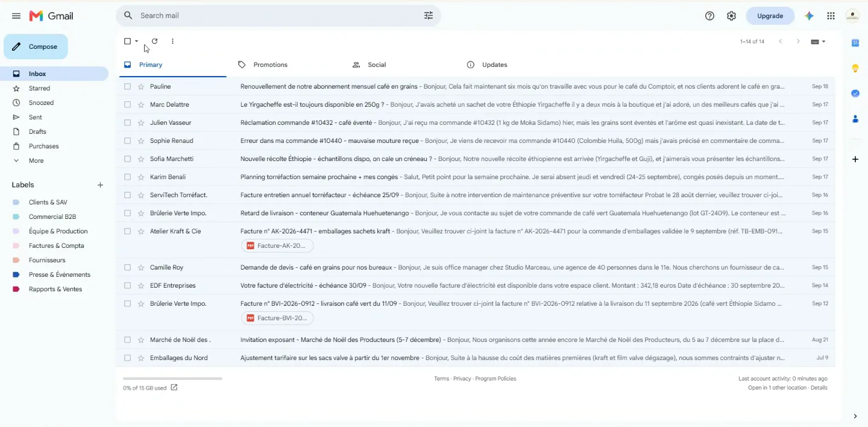This screenshot has height=427, width=868.
Task: Open the Google apps grid
Action: coord(831,16)
